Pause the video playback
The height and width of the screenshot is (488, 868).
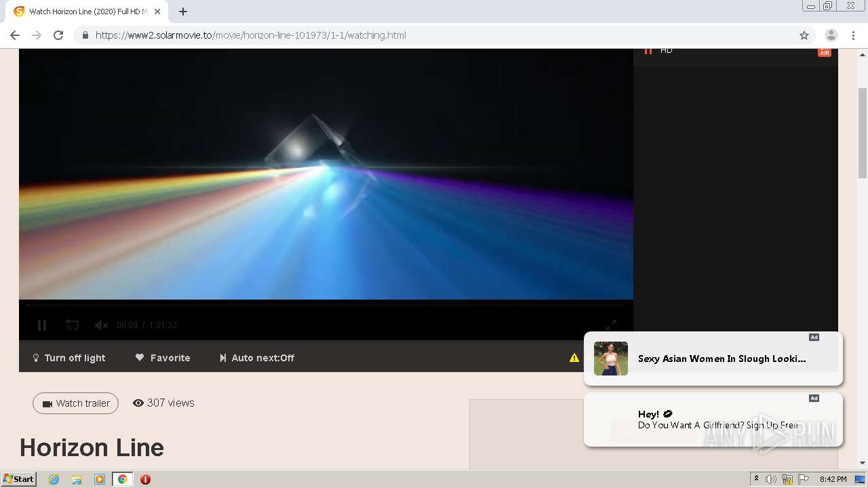(42, 325)
